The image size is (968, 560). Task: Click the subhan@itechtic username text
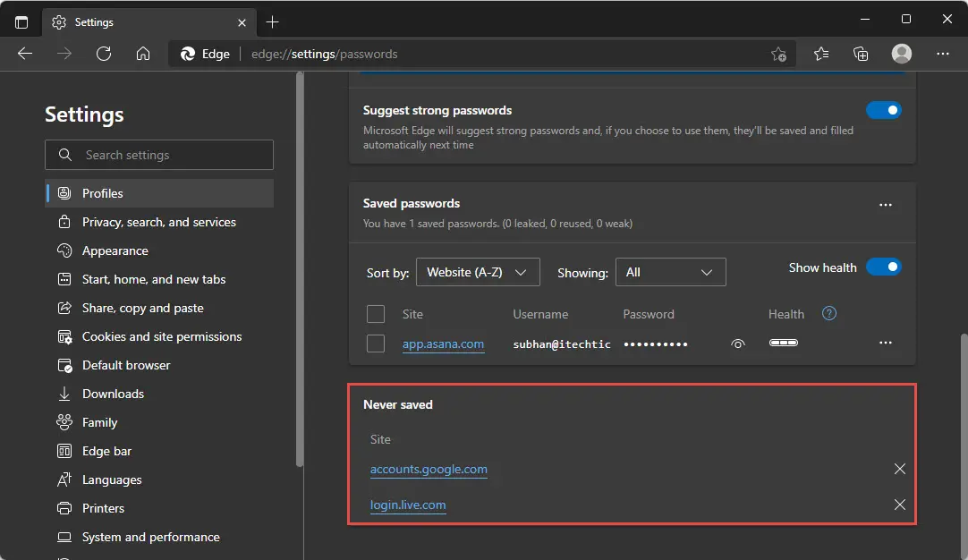coord(561,344)
